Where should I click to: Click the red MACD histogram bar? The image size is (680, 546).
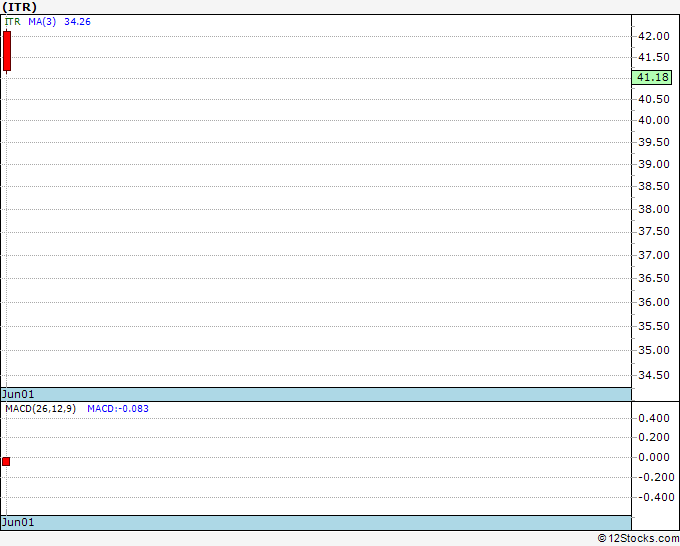(6, 461)
